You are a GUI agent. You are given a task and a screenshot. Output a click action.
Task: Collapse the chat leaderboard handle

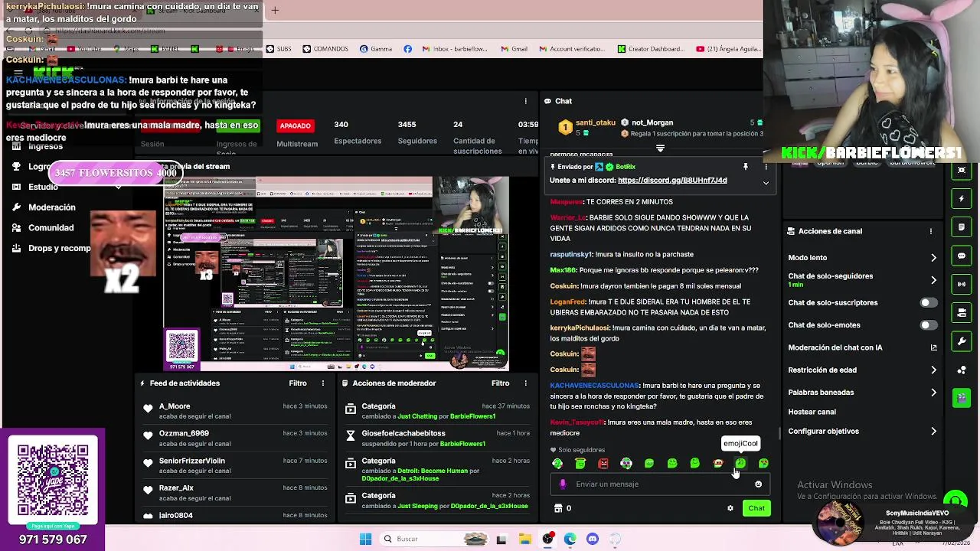[x=660, y=148]
